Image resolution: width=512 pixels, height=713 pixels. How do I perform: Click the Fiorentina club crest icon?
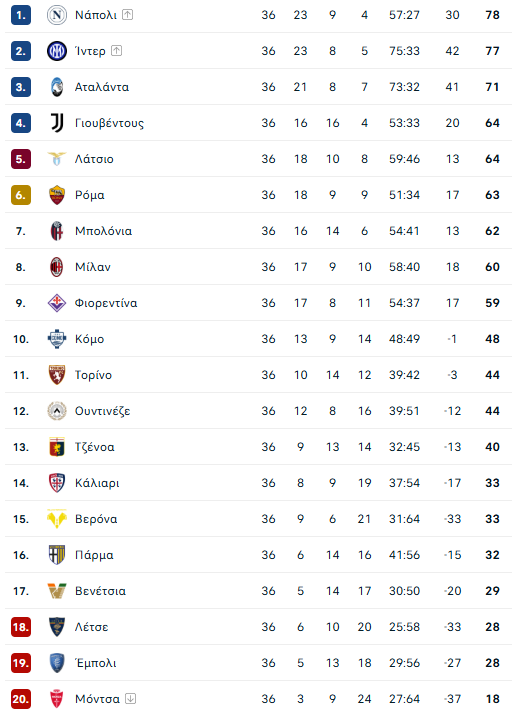point(57,303)
